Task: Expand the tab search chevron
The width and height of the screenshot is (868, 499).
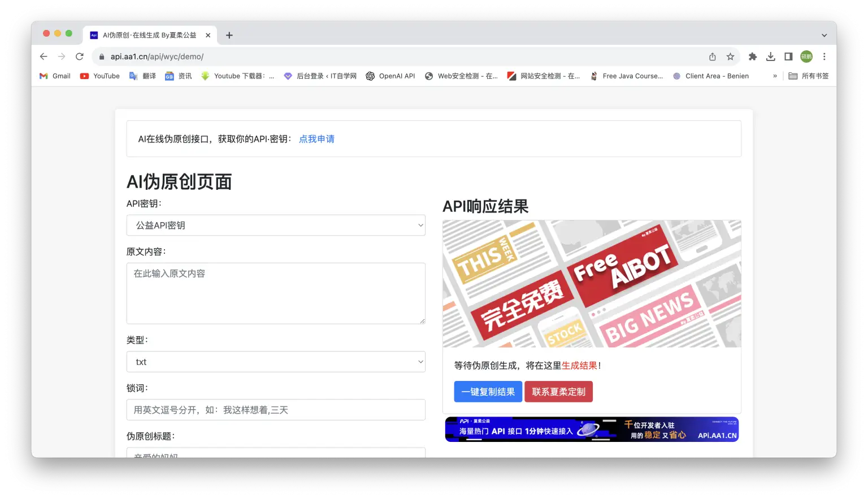Action: 824,35
